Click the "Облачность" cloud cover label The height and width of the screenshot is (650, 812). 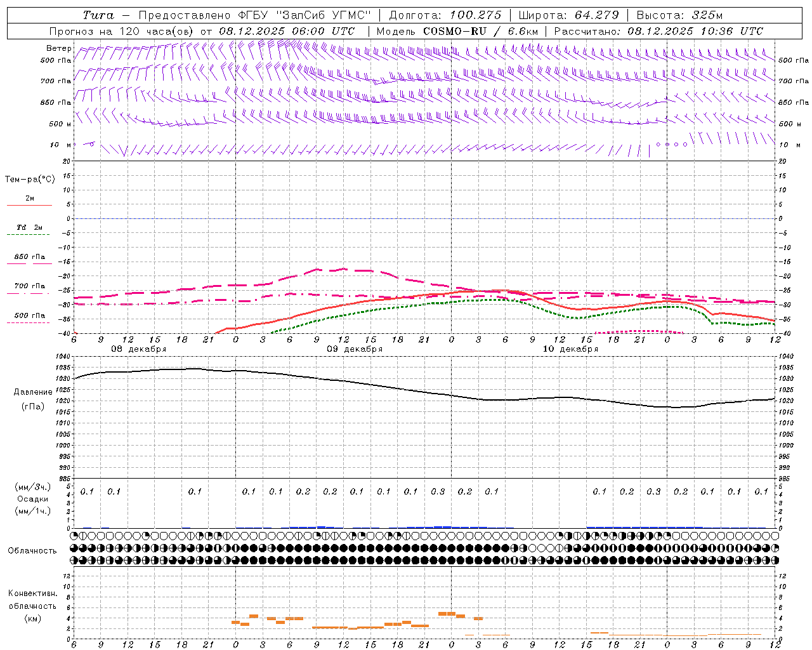click(x=33, y=551)
